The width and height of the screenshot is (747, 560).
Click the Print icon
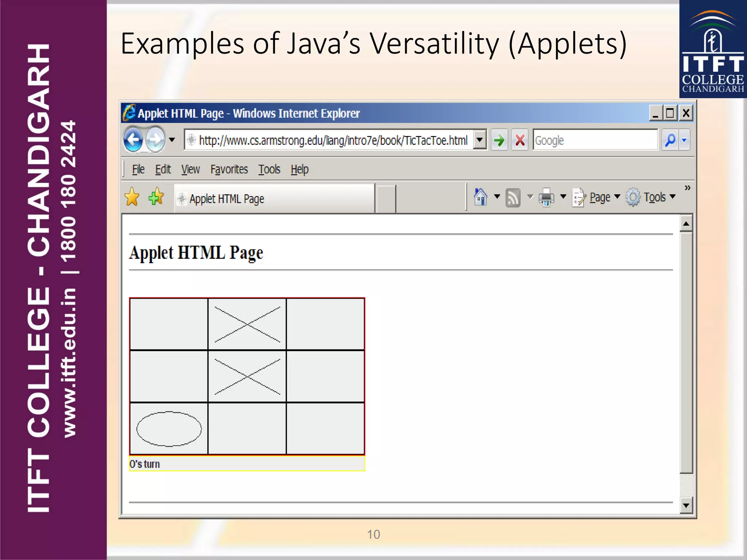[546, 197]
